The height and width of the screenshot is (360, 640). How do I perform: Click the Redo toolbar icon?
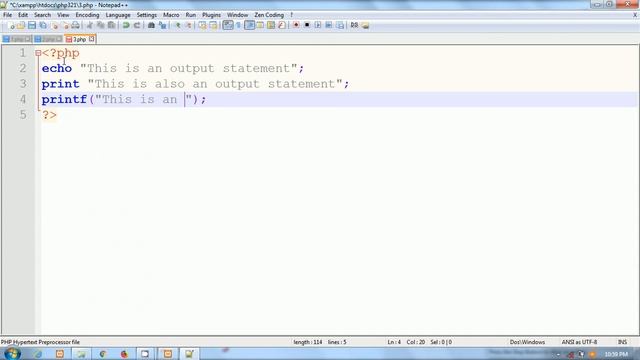click(137, 25)
